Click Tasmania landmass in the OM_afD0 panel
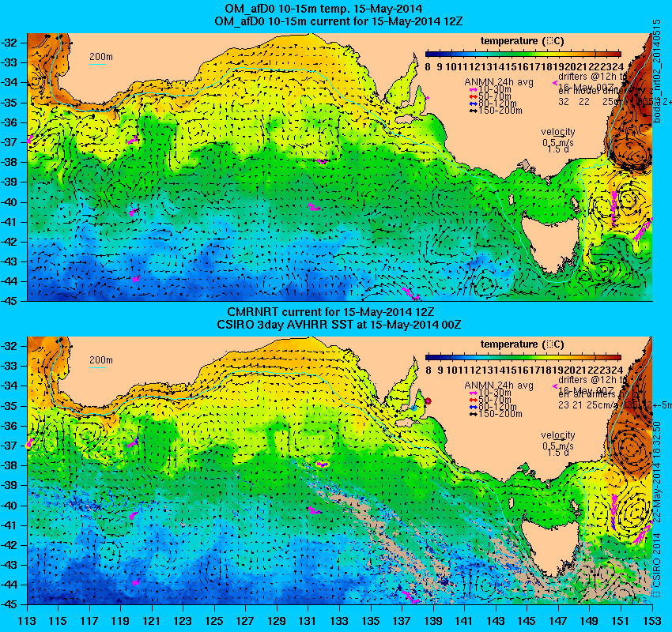Screen dimensions: 672x632 551,244
